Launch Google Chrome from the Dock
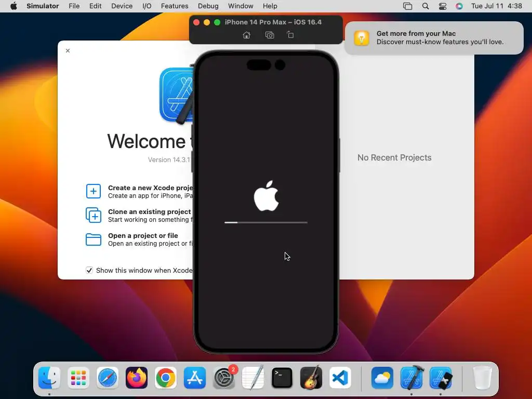Viewport: 532px width, 399px height. coord(166,378)
